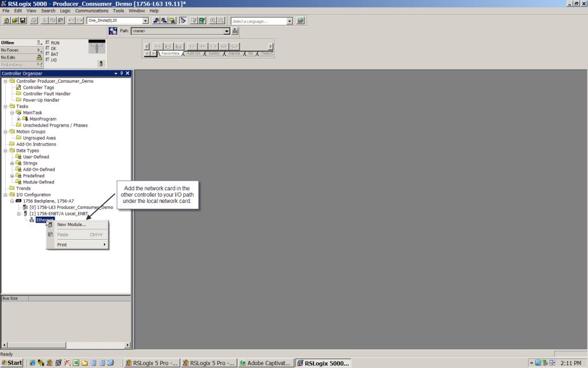Select the Trends folder in tree
Screen dimensions: 588x368
(23, 189)
